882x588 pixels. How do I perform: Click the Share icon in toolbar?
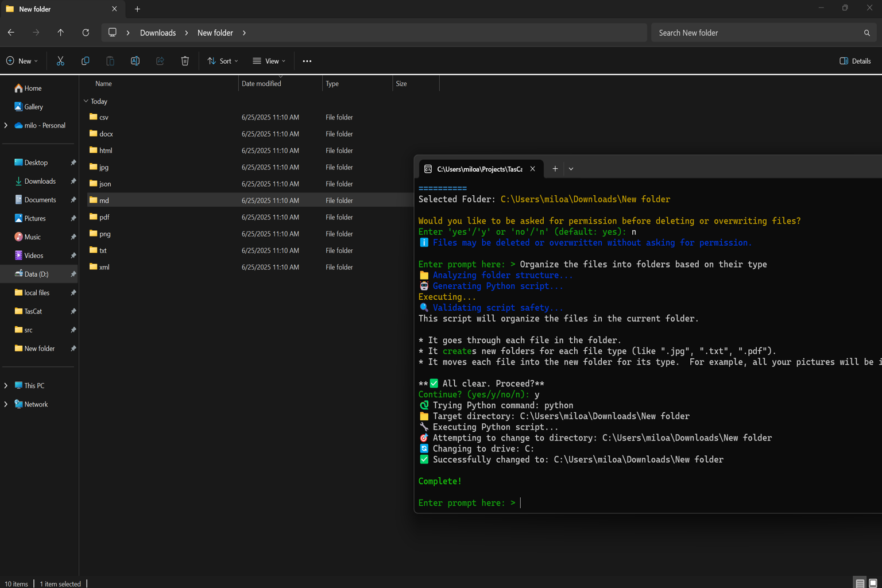(x=160, y=61)
